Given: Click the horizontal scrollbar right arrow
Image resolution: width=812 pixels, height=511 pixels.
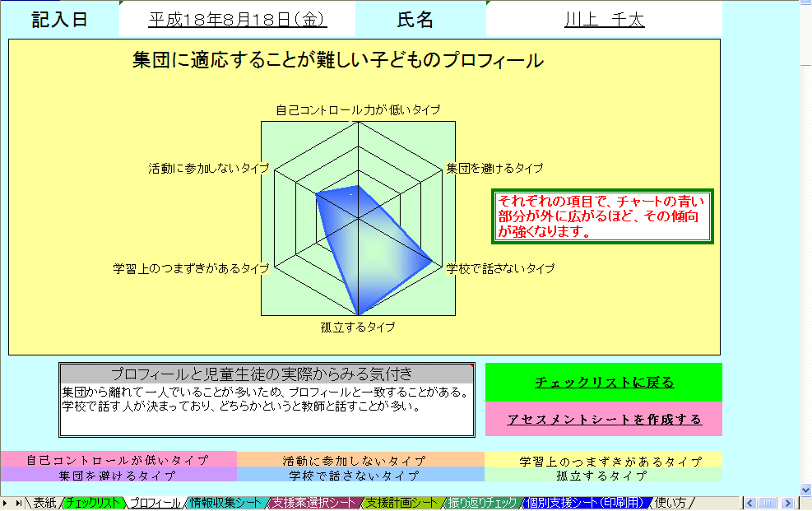Looking at the screenshot, I should (787, 504).
